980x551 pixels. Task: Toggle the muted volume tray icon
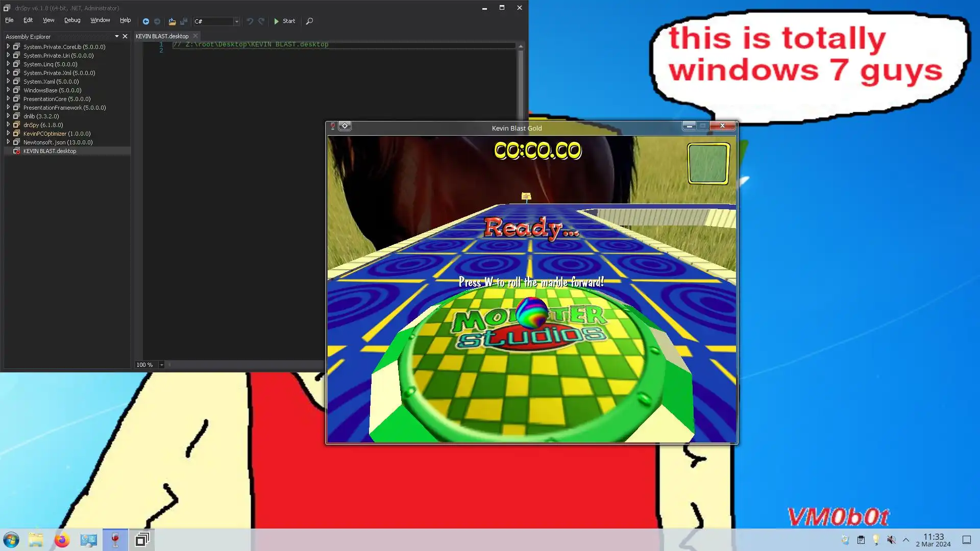click(x=891, y=540)
